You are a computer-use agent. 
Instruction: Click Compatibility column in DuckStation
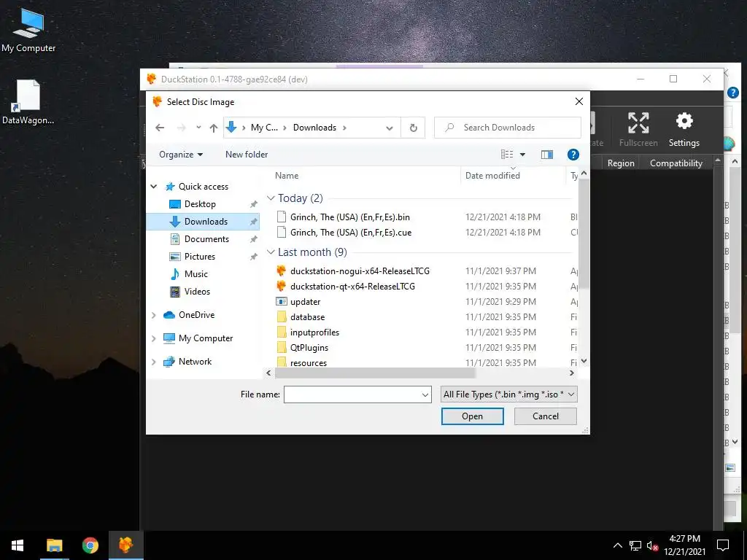(676, 163)
